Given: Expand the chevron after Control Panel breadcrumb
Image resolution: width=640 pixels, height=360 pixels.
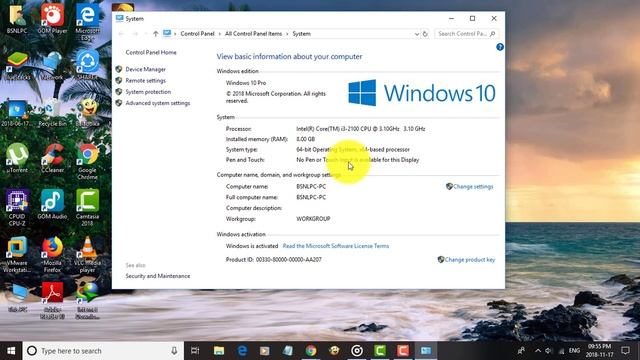Looking at the screenshot, I should coord(220,34).
